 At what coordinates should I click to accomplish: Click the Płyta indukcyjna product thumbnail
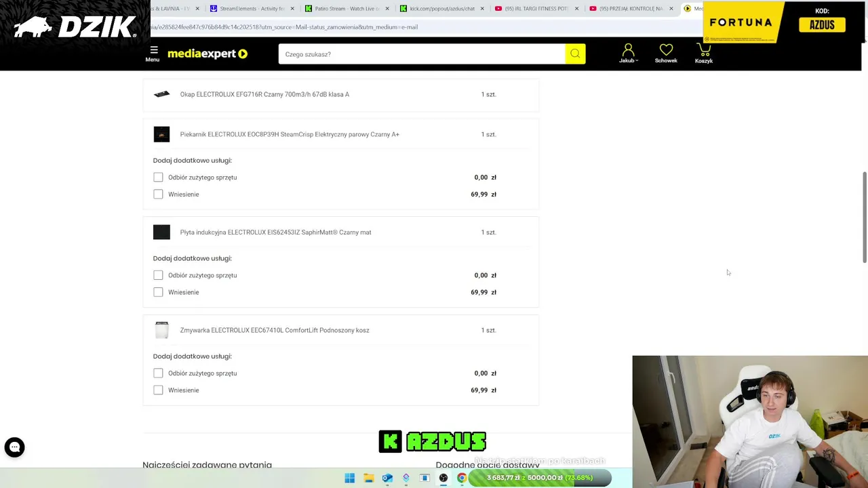[x=161, y=232]
